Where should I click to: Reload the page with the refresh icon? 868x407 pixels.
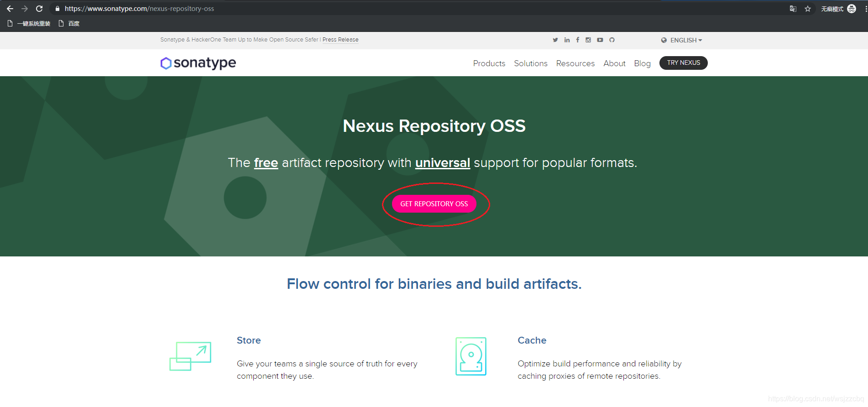coord(39,9)
